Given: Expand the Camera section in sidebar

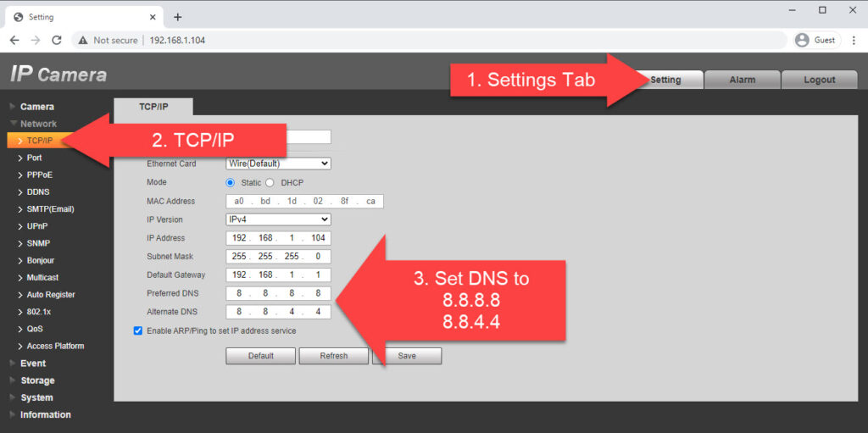Looking at the screenshot, I should point(36,107).
